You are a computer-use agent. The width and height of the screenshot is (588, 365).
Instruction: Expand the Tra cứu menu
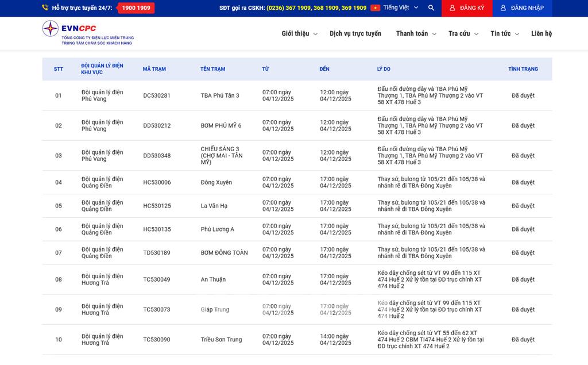click(463, 34)
